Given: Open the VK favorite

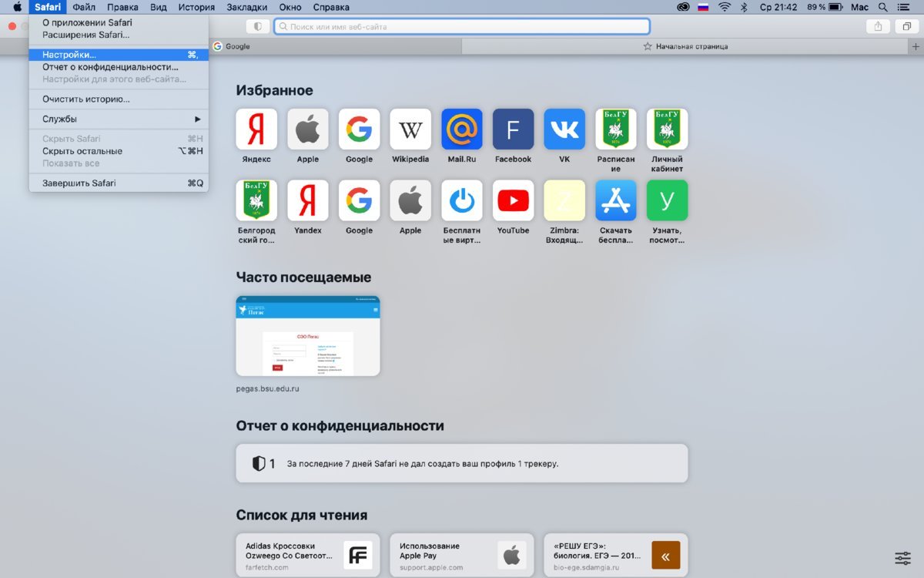Looking at the screenshot, I should point(564,129).
